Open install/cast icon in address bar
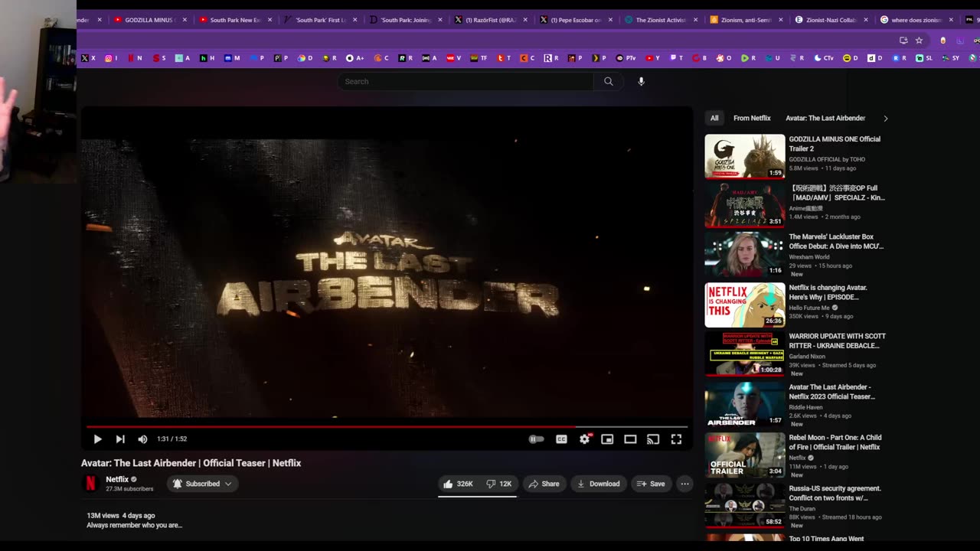The image size is (980, 551). tap(903, 41)
